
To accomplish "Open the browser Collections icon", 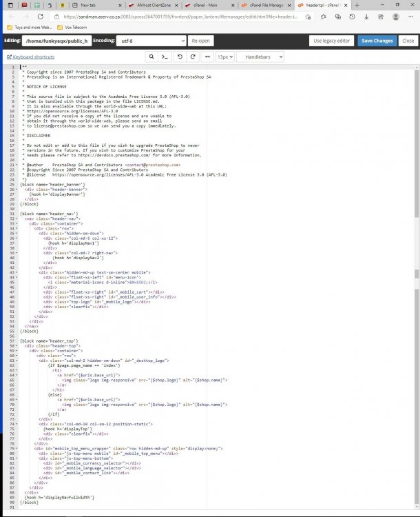I will 337,17.
